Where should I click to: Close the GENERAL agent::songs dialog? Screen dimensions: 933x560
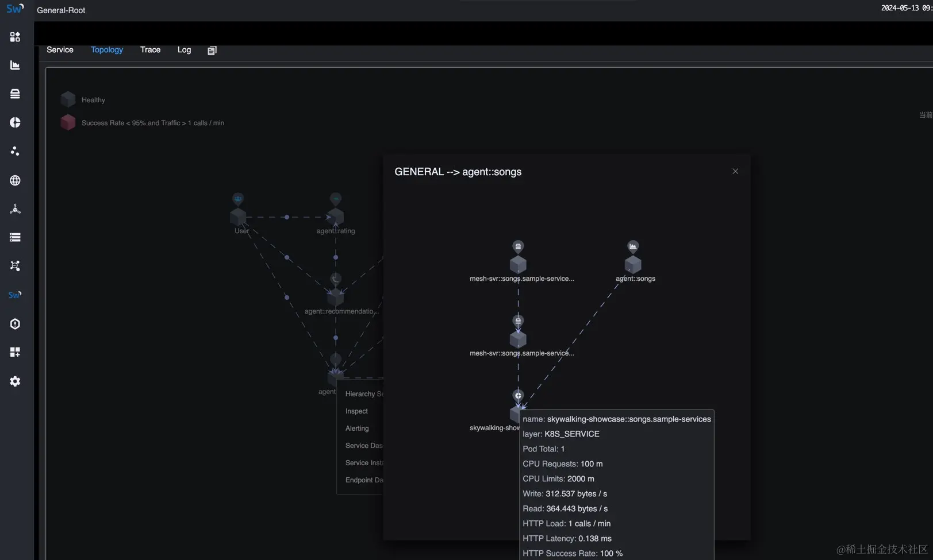[x=735, y=171]
